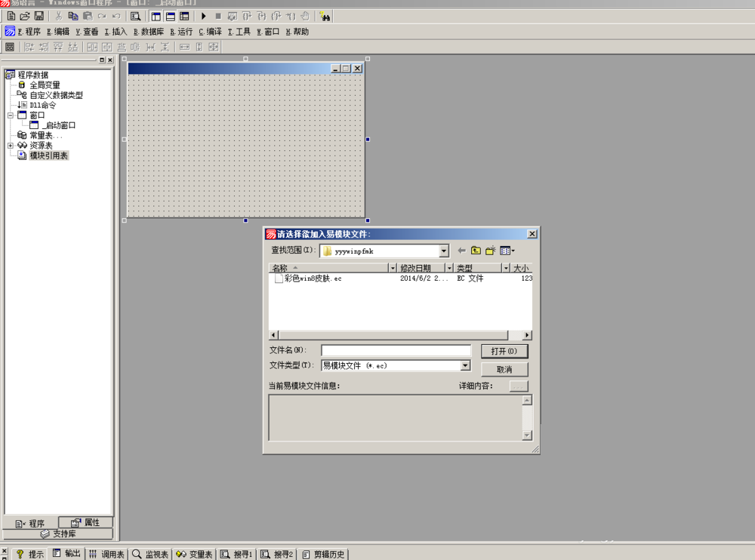Screen dimensions: 755x560
Task: Click the Open file toolbar icon
Action: click(25, 16)
